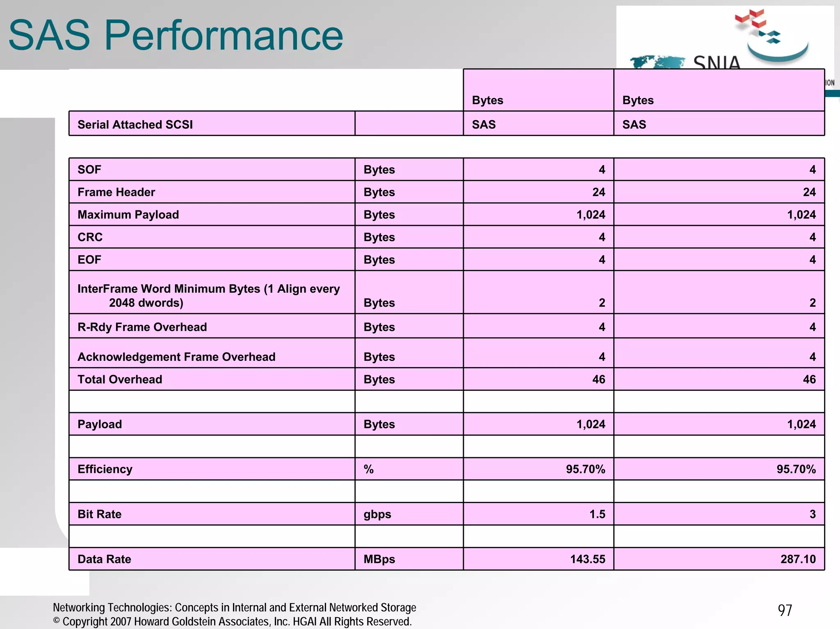The height and width of the screenshot is (629, 840).
Task: Select the CRC row label
Action: (90, 237)
